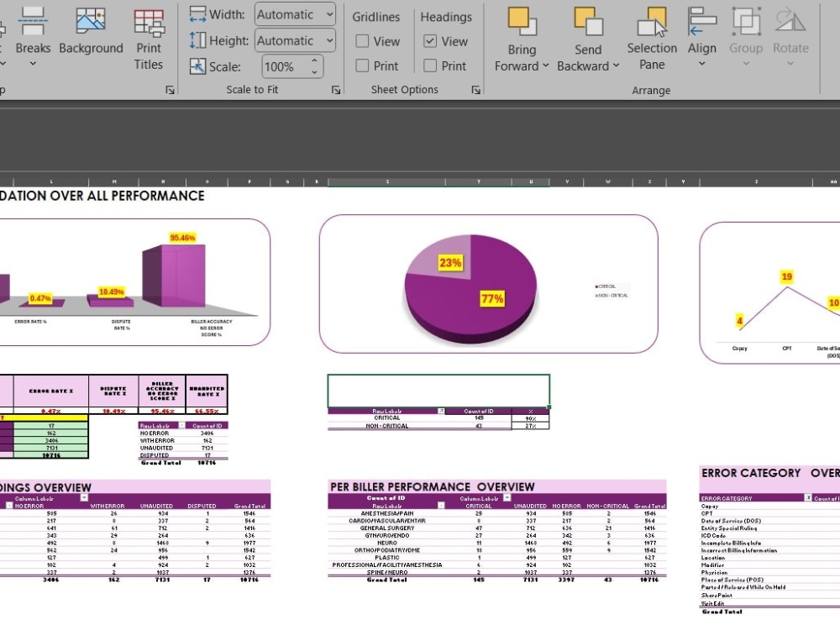
Task: Open Error Category filter dropdown
Action: tap(808, 497)
